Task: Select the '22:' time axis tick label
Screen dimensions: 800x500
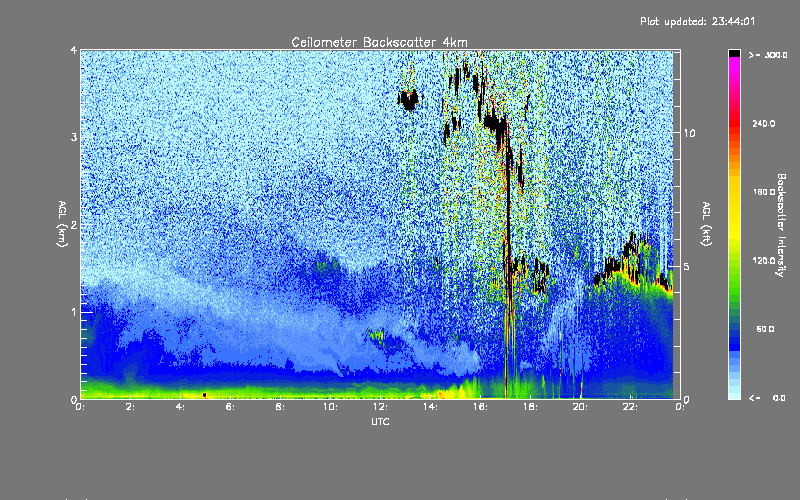Action: click(630, 407)
